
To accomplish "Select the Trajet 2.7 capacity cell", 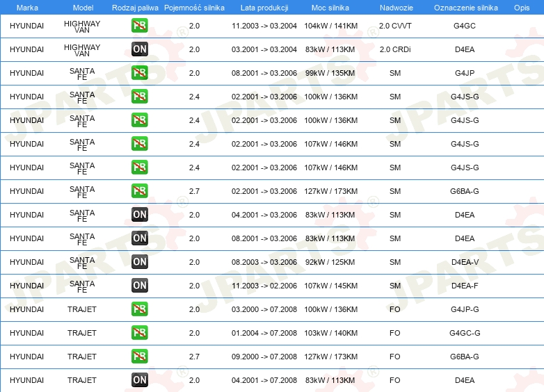I will tap(194, 357).
